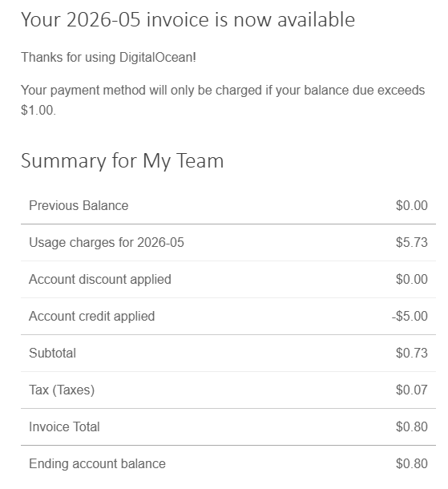Select the Ending account balance label

coord(97,463)
